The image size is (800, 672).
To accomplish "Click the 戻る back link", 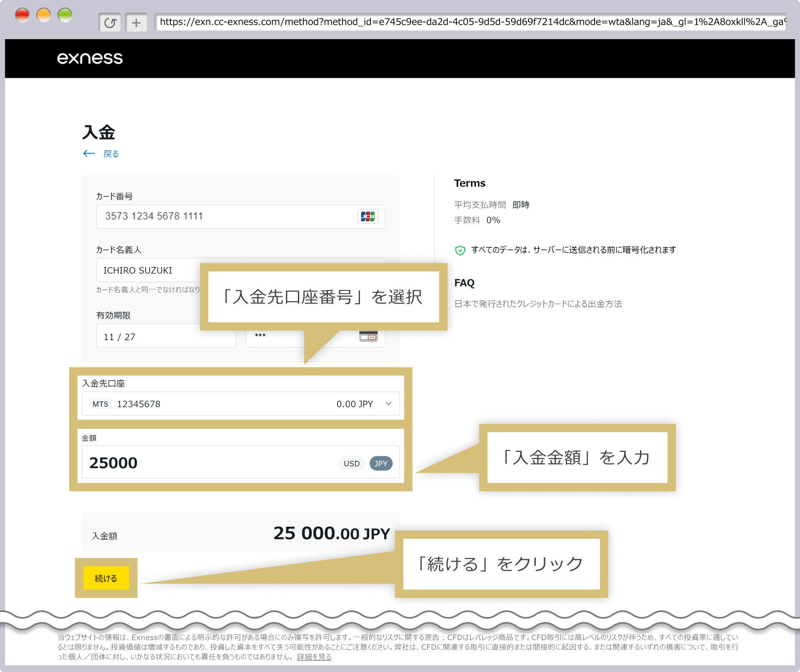I will tap(111, 154).
